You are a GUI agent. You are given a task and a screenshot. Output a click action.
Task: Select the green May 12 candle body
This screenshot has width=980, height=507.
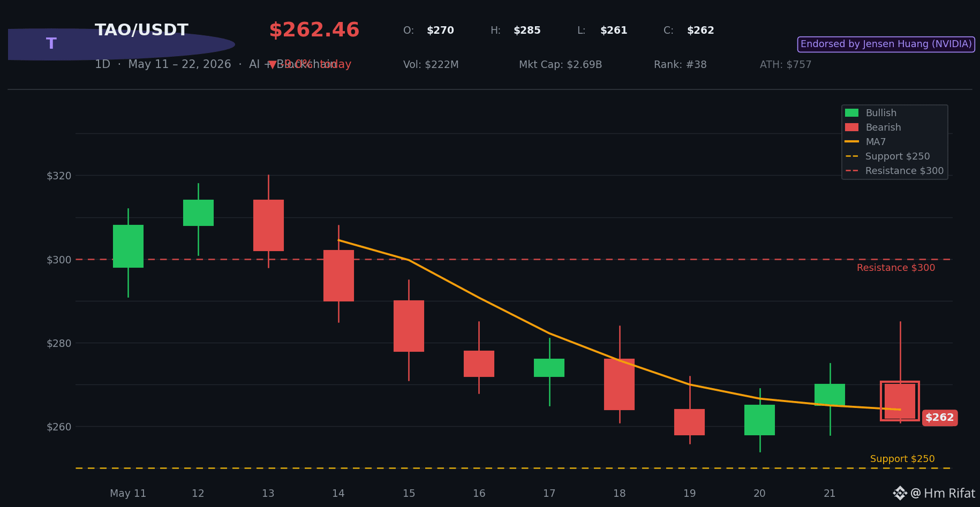(198, 213)
